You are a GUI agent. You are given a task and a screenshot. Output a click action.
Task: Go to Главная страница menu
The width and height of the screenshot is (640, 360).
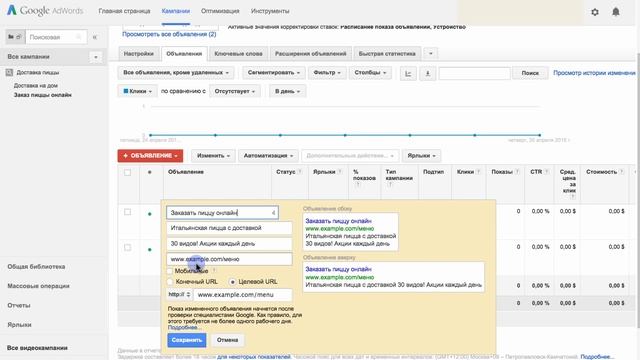tap(124, 11)
